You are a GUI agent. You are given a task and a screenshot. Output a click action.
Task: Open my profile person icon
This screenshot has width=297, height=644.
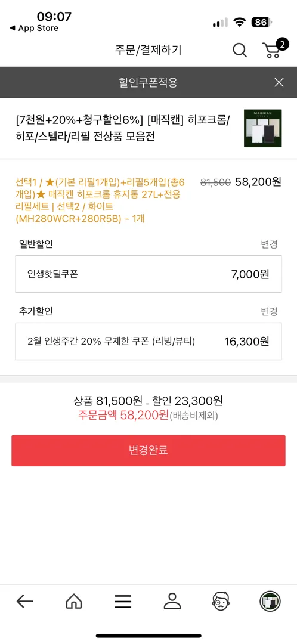click(x=172, y=601)
